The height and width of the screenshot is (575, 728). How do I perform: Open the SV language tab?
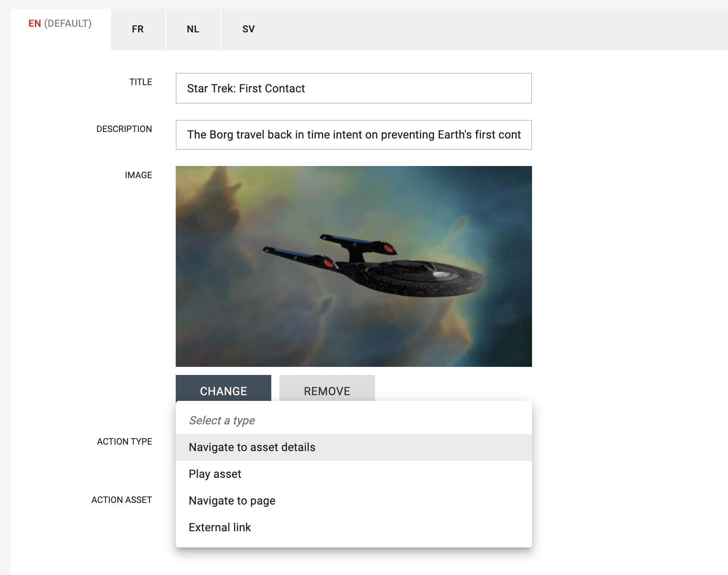[249, 29]
